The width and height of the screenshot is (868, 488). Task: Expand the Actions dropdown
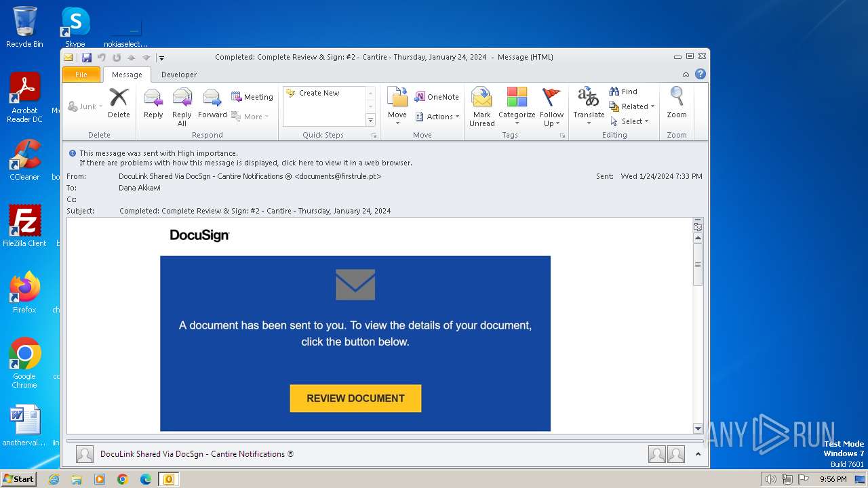(x=437, y=117)
